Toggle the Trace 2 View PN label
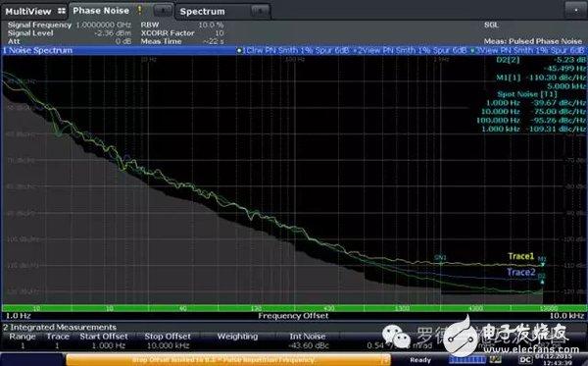The width and height of the screenshot is (588, 366). [x=410, y=50]
